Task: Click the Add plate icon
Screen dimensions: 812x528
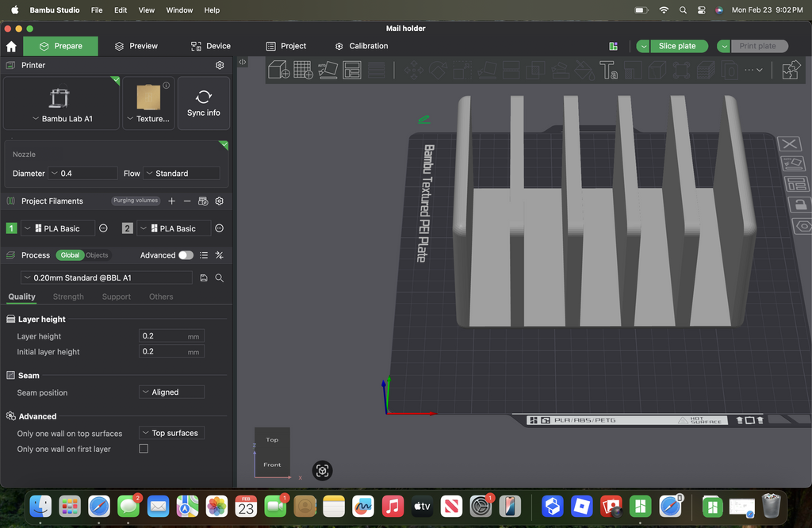Action: click(303, 70)
